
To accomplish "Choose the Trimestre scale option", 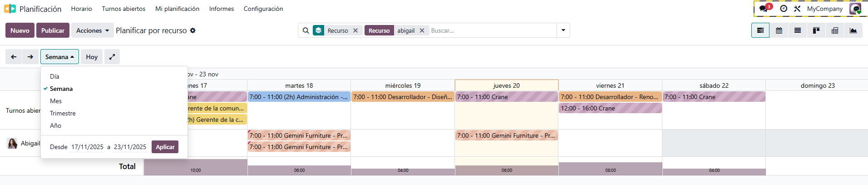I will [63, 113].
